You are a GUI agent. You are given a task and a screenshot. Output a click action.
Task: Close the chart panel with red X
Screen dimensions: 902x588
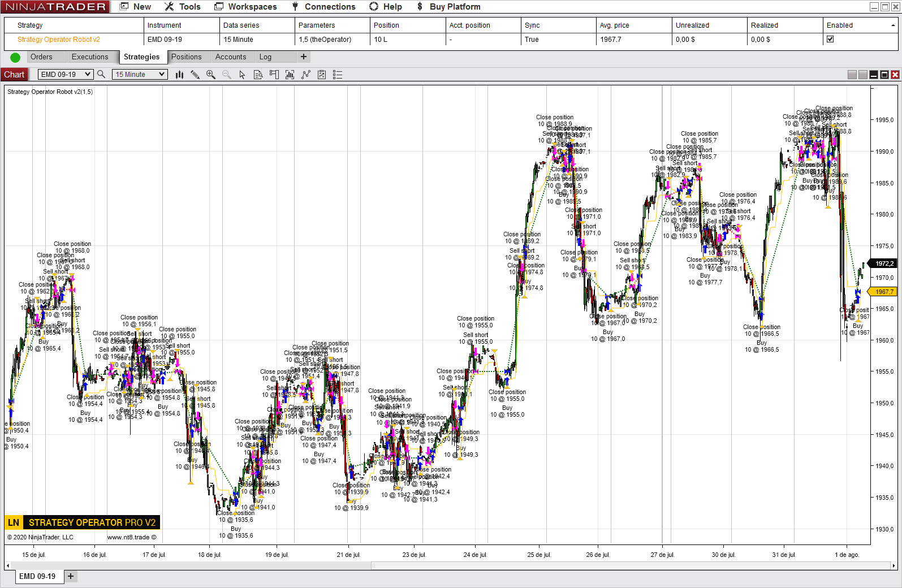(895, 75)
